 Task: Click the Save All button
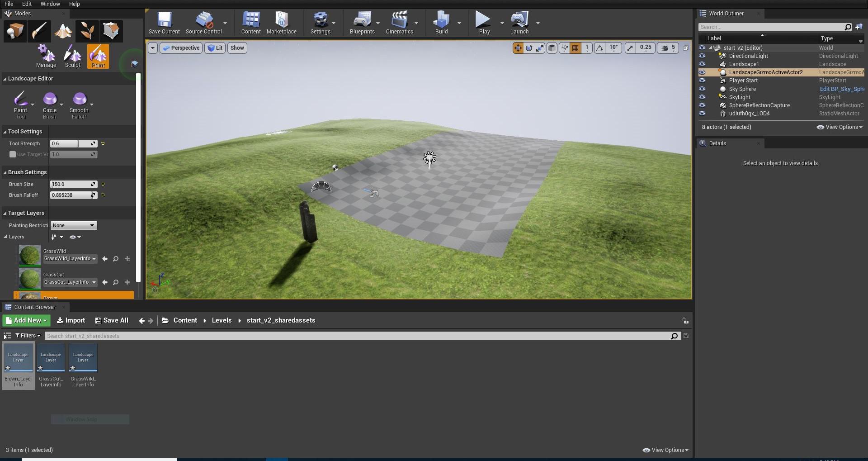(x=111, y=320)
